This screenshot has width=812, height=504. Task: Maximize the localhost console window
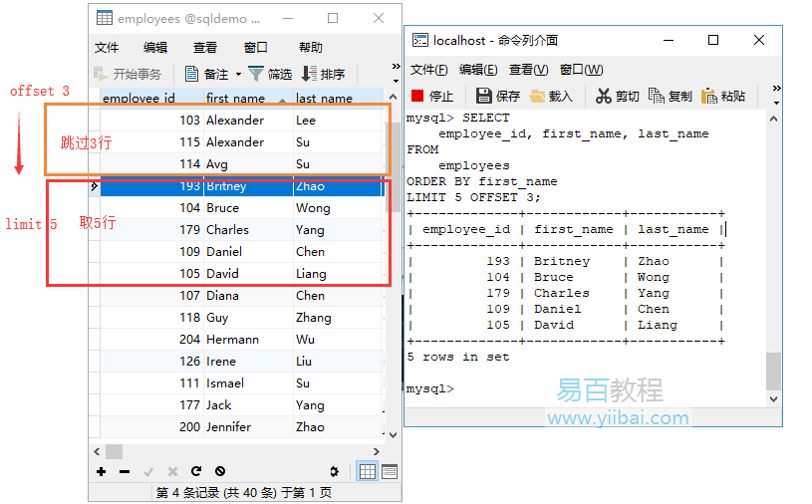[x=713, y=40]
